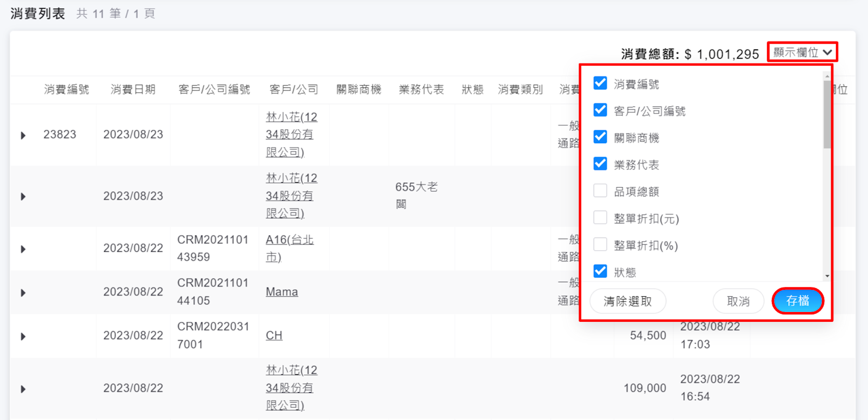Image resolution: width=868 pixels, height=420 pixels.
Task: Expand the 109,000 amount row
Action: click(x=23, y=389)
